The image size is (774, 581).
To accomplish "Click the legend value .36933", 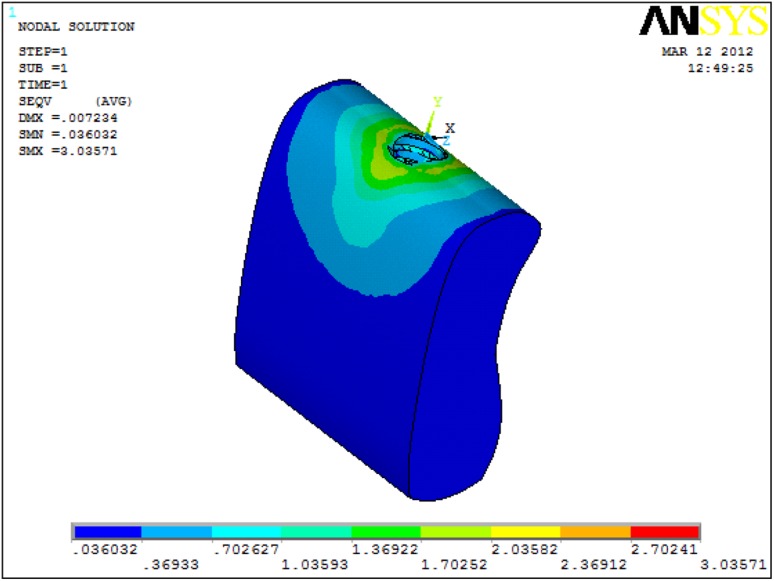I will pyautogui.click(x=171, y=565).
